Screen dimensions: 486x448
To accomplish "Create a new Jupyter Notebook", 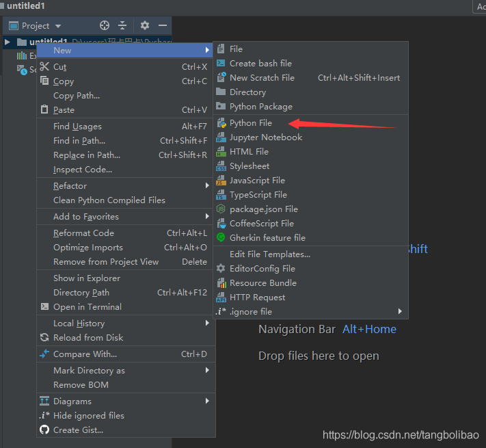I will tap(265, 137).
